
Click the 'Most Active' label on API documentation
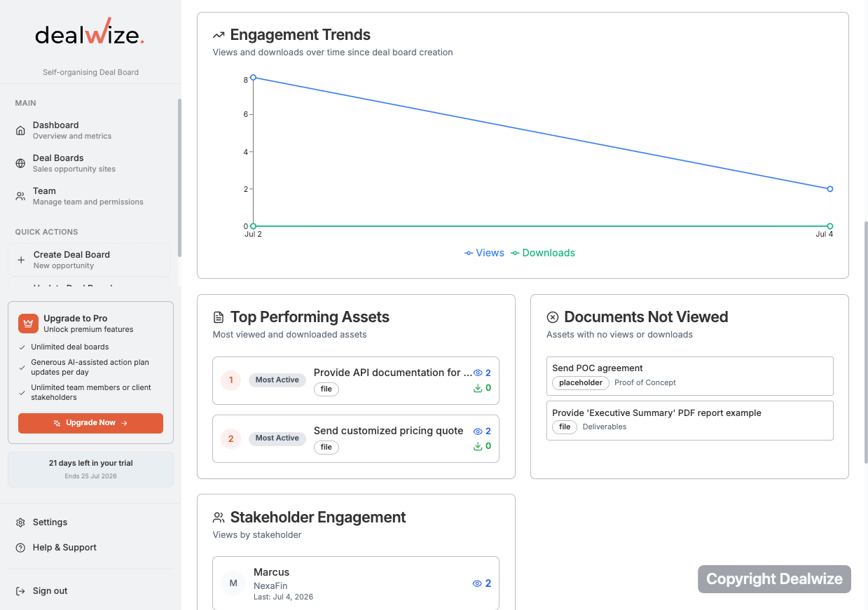(x=277, y=380)
